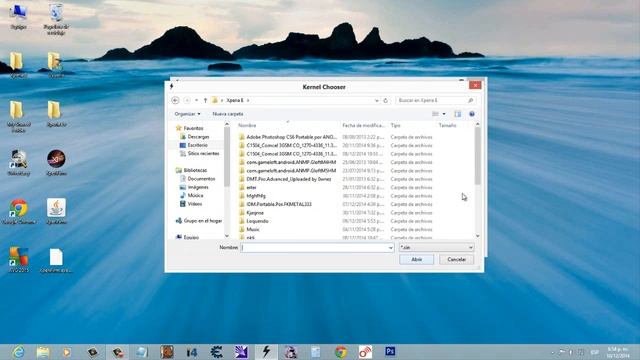
Task: Click the Nombre filename input field
Action: click(314, 248)
